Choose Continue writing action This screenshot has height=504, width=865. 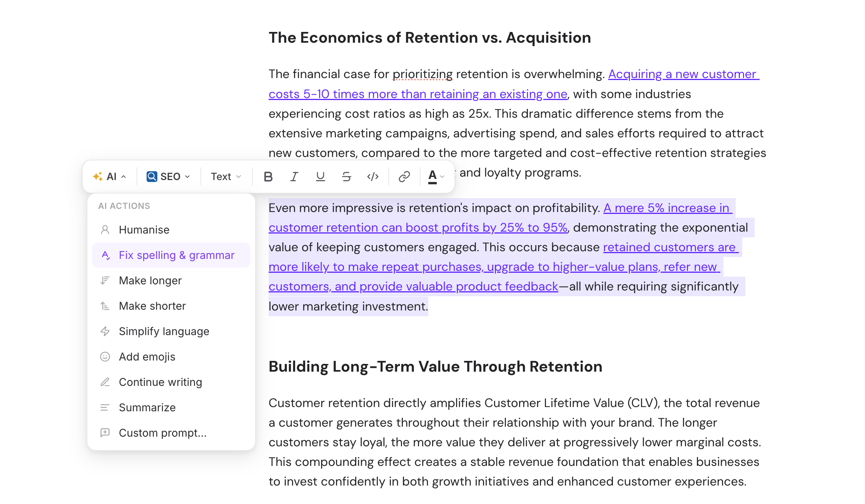[160, 382]
